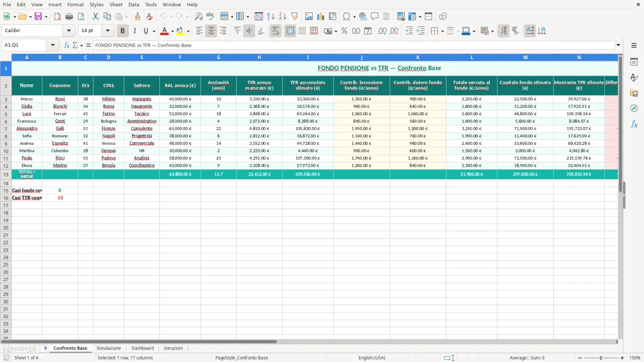Click the Freeze Rows and Columns icon
The image size is (644, 362).
413,17
